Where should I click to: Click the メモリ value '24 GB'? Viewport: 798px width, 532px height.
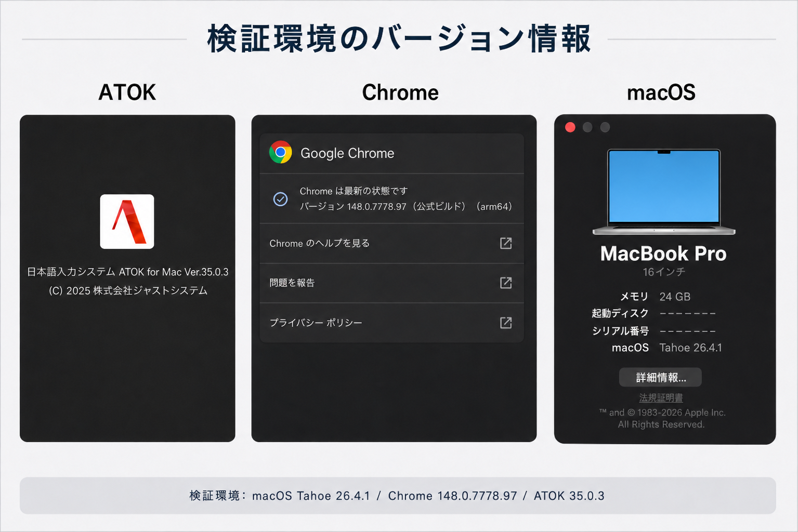(x=675, y=297)
